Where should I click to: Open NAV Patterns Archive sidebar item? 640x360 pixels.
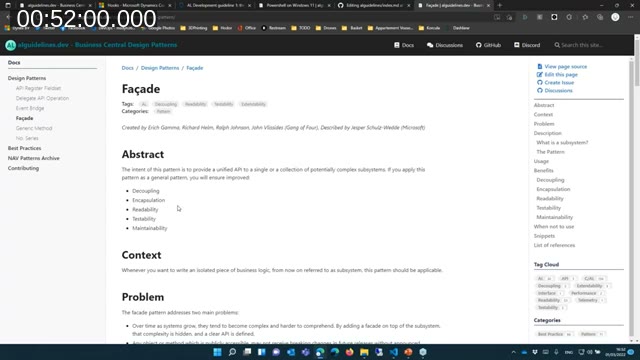[x=33, y=158]
